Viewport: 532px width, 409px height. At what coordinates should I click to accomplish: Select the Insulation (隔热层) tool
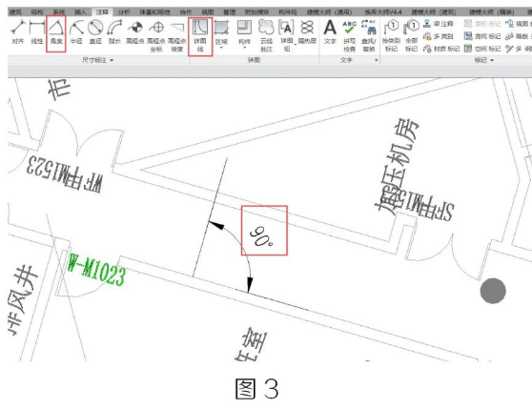click(307, 31)
